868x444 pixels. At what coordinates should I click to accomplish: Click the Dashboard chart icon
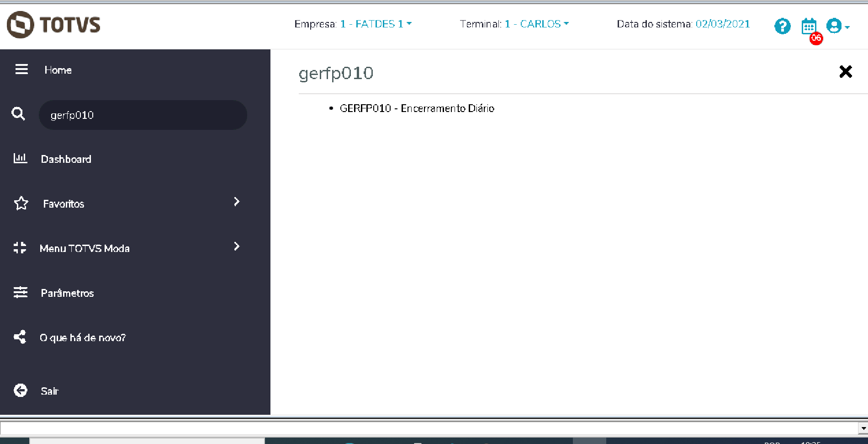click(x=20, y=158)
